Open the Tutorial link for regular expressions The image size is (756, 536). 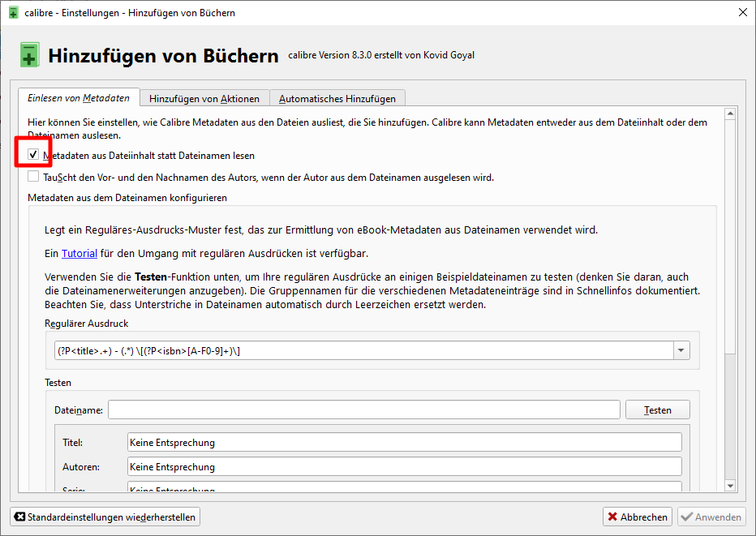point(79,253)
